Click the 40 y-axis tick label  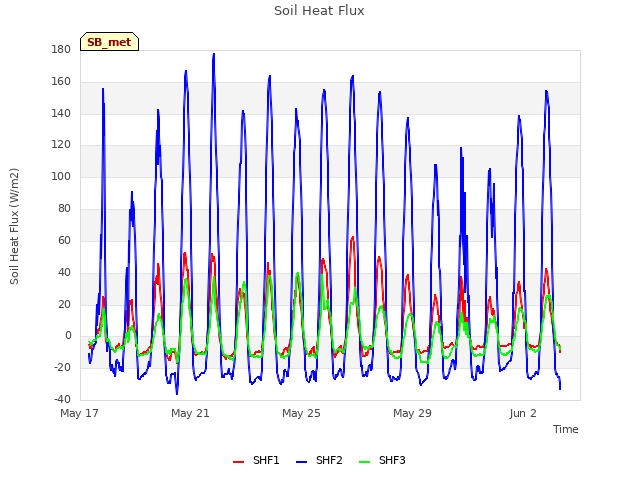point(64,272)
